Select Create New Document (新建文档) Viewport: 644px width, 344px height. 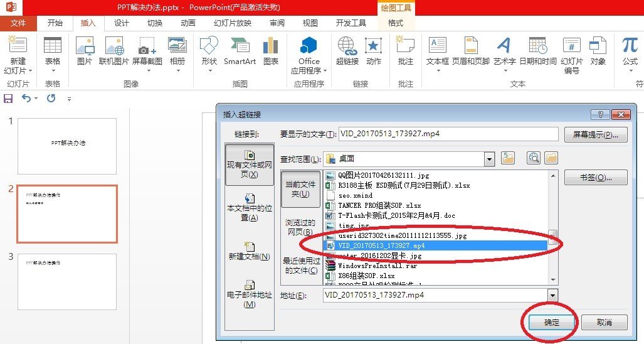tap(250, 251)
